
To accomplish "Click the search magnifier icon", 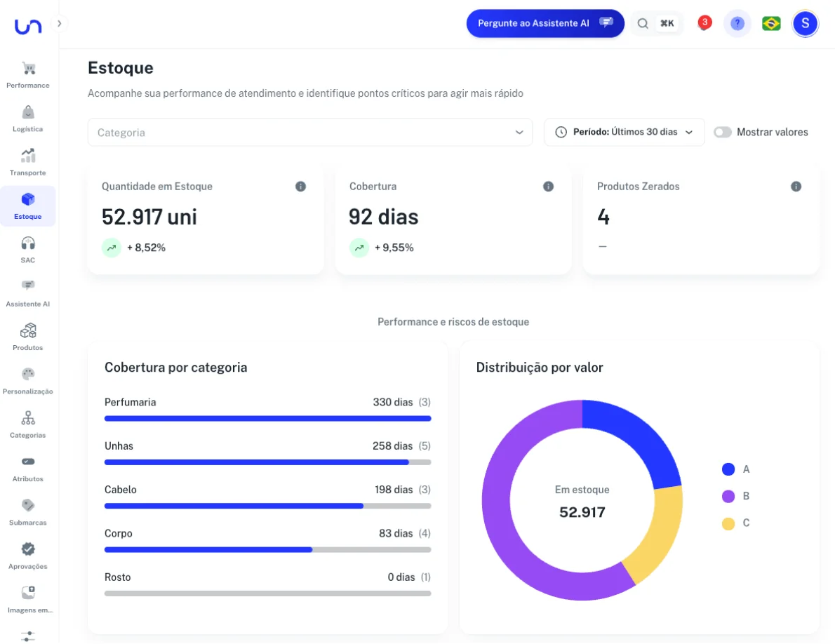I will coord(643,23).
